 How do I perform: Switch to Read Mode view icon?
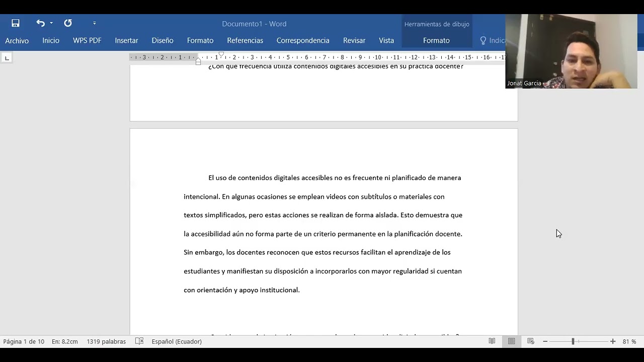point(492,341)
